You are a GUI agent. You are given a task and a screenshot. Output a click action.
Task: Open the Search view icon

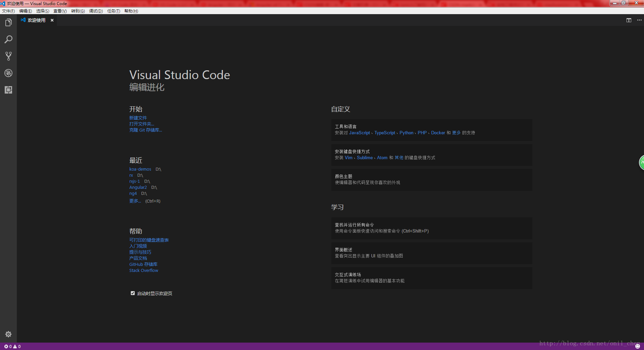click(x=8, y=39)
